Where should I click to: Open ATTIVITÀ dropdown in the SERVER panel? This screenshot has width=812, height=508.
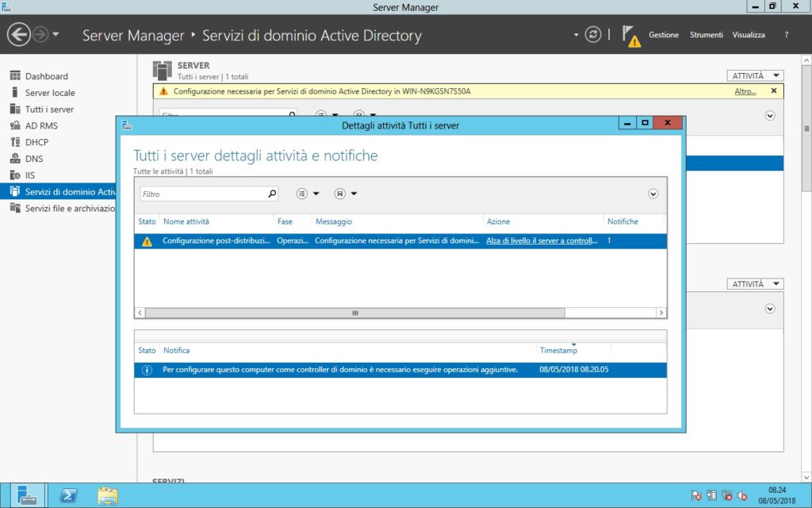click(x=755, y=75)
